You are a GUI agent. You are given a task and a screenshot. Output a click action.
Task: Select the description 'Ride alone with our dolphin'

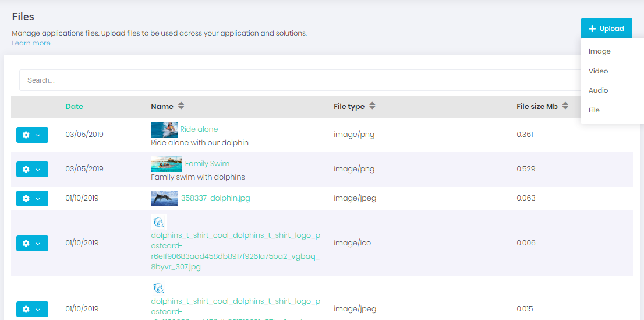(200, 143)
